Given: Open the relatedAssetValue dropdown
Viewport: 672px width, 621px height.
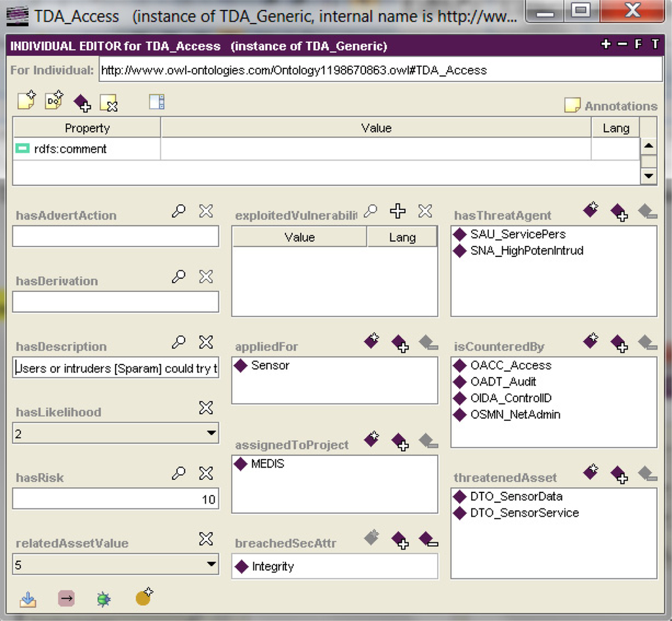Looking at the screenshot, I should point(211,564).
